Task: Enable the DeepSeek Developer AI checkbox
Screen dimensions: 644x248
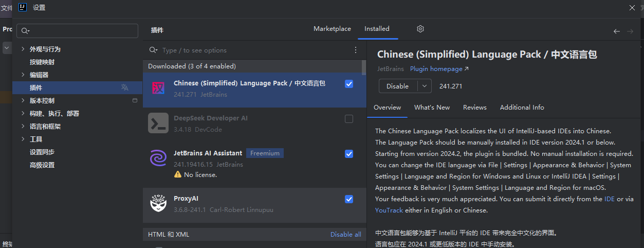Action: coord(349,119)
